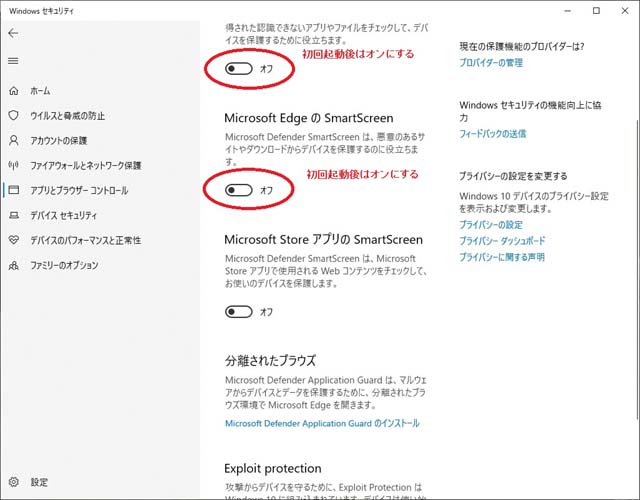Click the heart icon for device performance
This screenshot has height=500, width=640.
[13, 240]
